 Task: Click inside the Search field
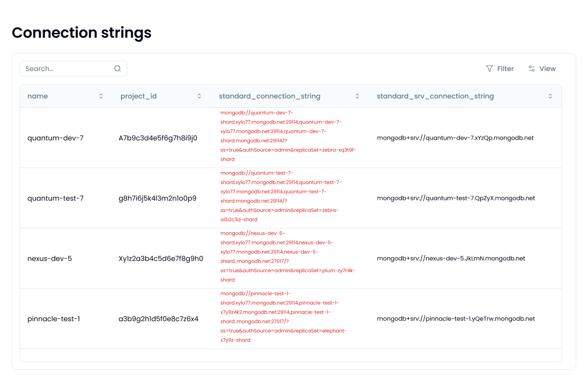(64, 69)
